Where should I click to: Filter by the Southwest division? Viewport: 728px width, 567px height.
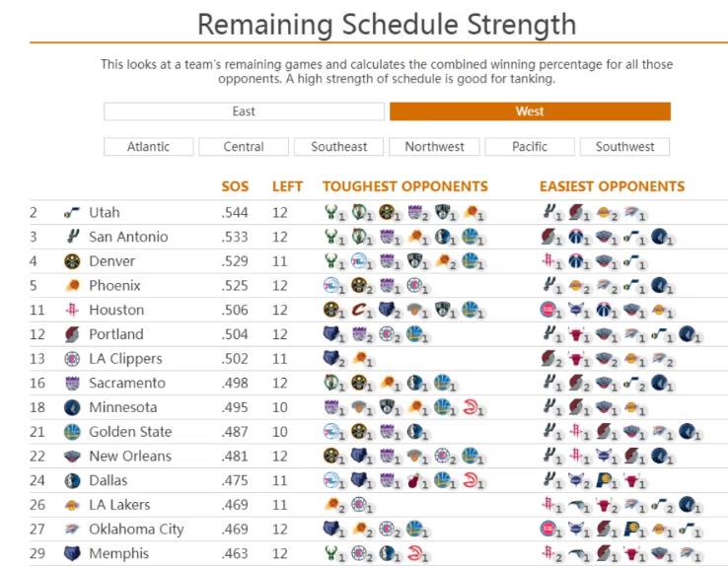tap(625, 147)
